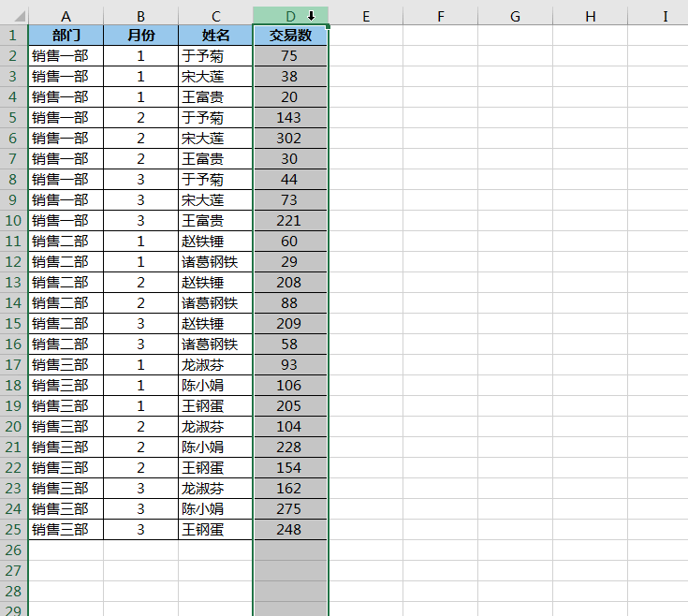This screenshot has width=688, height=616.
Task: Click 陈小娟 in row 18
Action: click(x=203, y=385)
